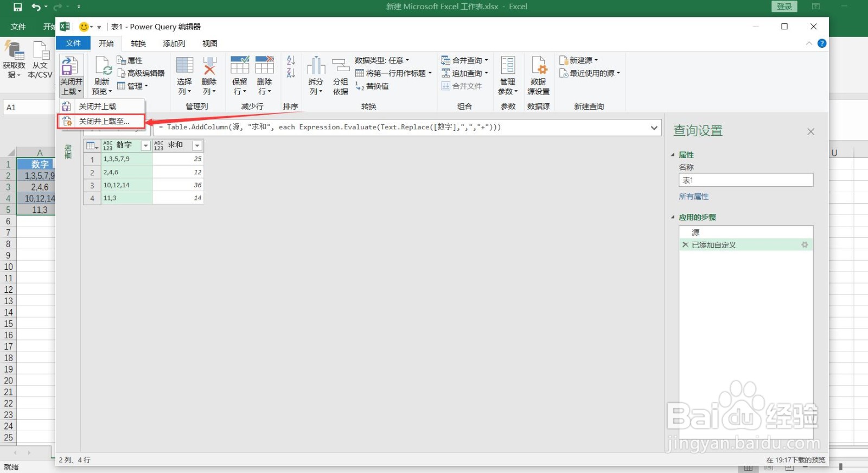The height and width of the screenshot is (473, 868).
Task: Open Use First Row as Headers dropdown
Action: [394, 73]
